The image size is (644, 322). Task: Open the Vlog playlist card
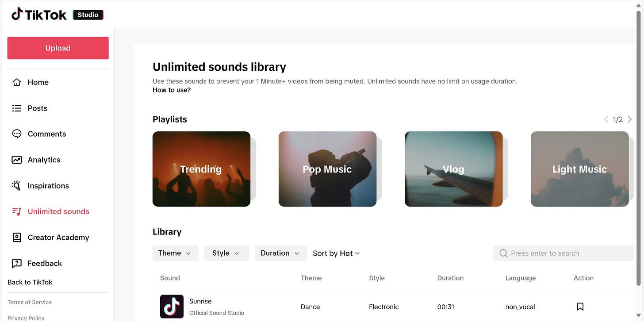(453, 169)
